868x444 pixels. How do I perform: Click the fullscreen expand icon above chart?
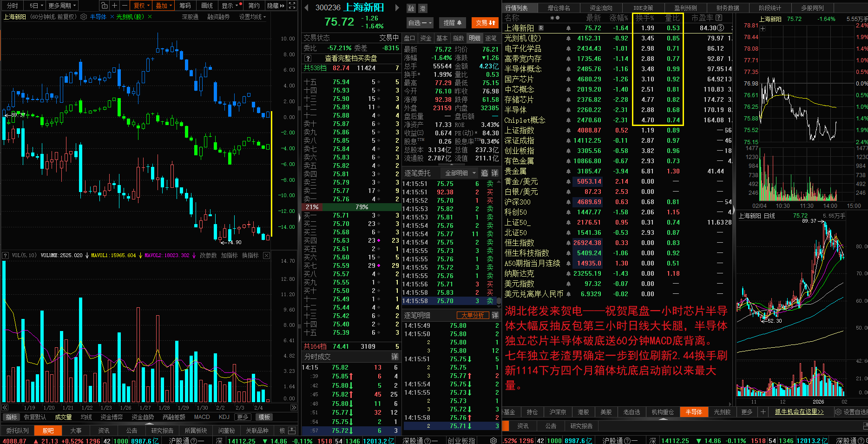(292, 6)
